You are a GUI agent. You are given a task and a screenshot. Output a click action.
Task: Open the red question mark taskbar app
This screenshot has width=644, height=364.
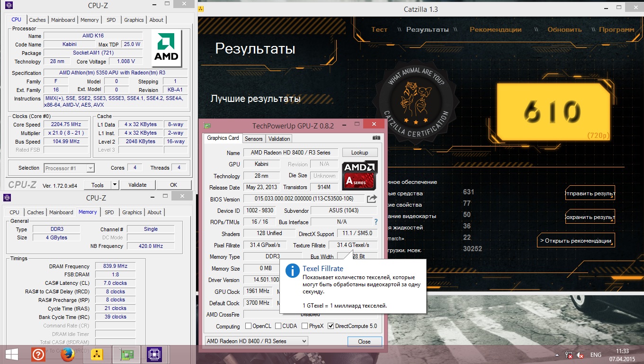coord(38,354)
